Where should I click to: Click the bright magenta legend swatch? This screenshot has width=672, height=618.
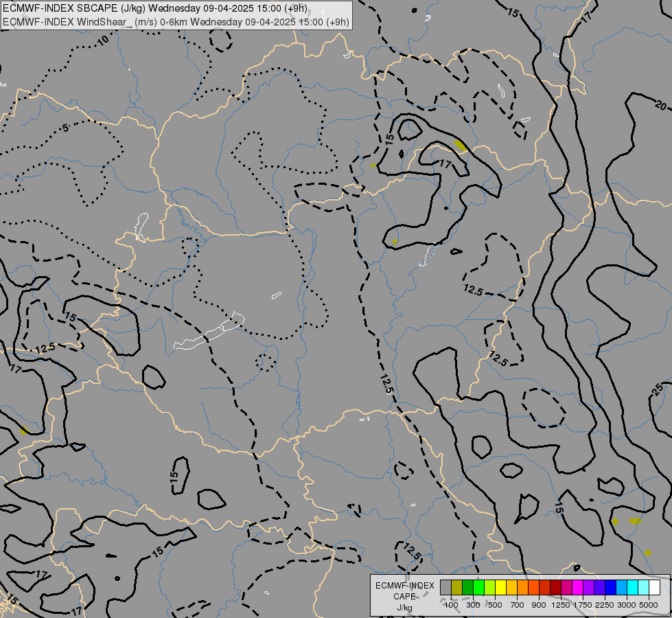[x=577, y=587]
